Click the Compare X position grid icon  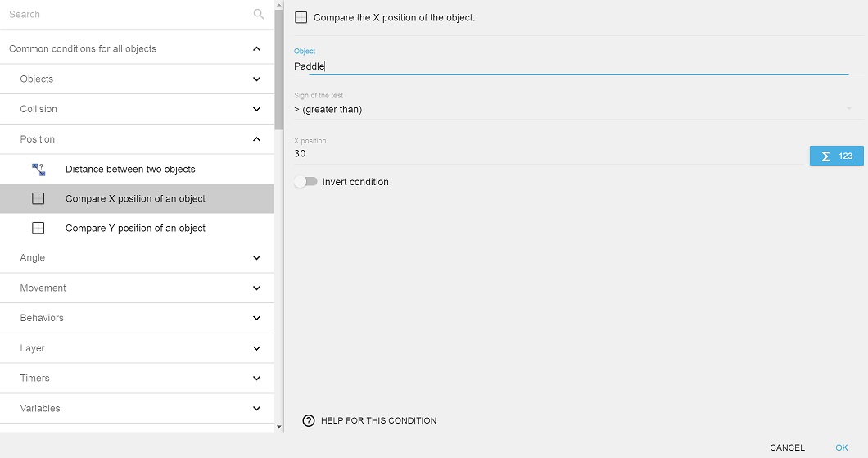click(38, 199)
